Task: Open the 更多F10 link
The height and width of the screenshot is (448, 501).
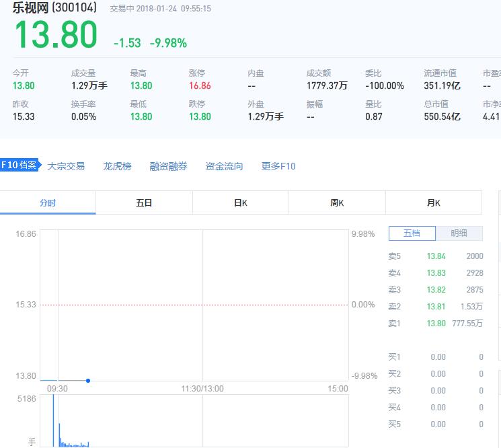Action: click(278, 166)
